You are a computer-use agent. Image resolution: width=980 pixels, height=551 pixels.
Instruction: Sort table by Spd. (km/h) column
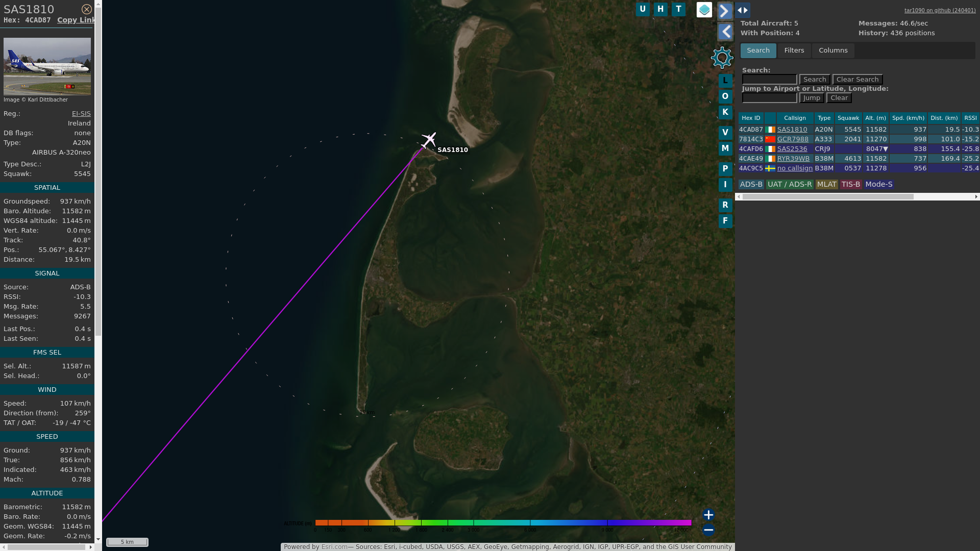point(908,118)
